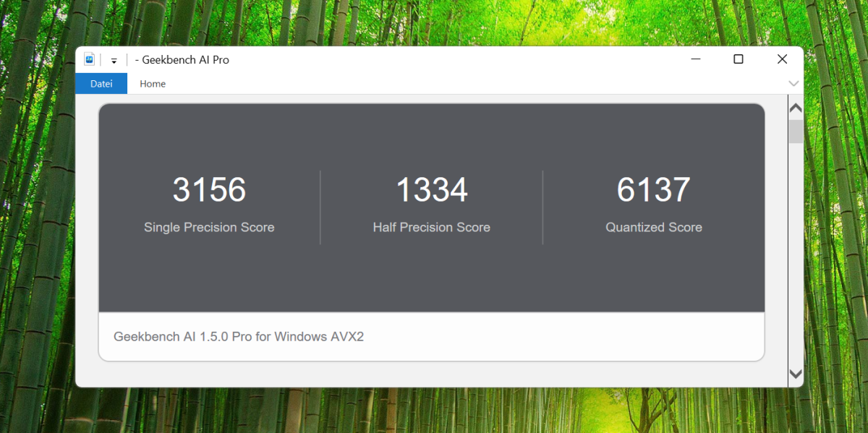Click the Quantized Score label
Screen dimensions: 868x433
(653, 227)
